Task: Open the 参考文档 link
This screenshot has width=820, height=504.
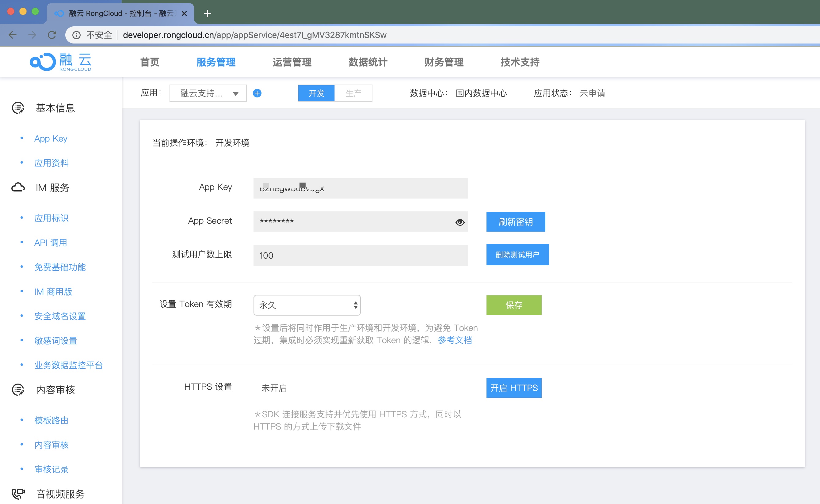Action: [455, 340]
